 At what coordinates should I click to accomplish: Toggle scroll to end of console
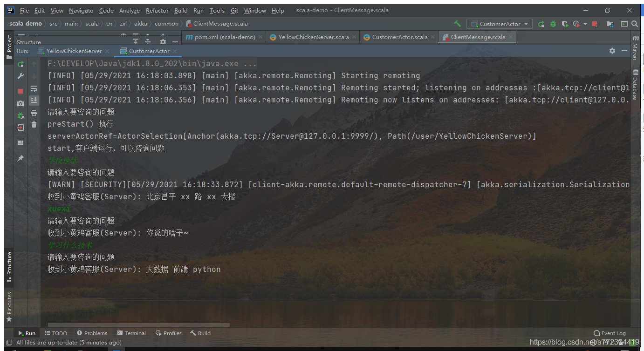(34, 100)
